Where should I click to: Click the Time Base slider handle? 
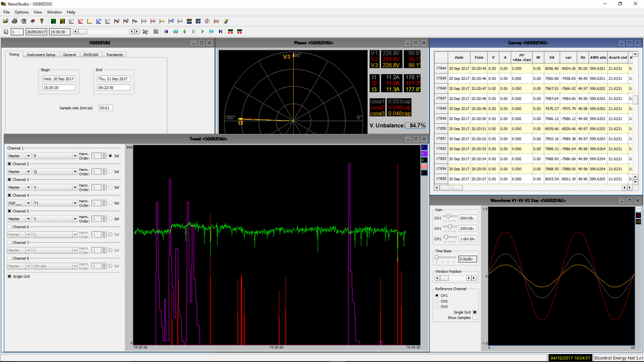[437, 258]
